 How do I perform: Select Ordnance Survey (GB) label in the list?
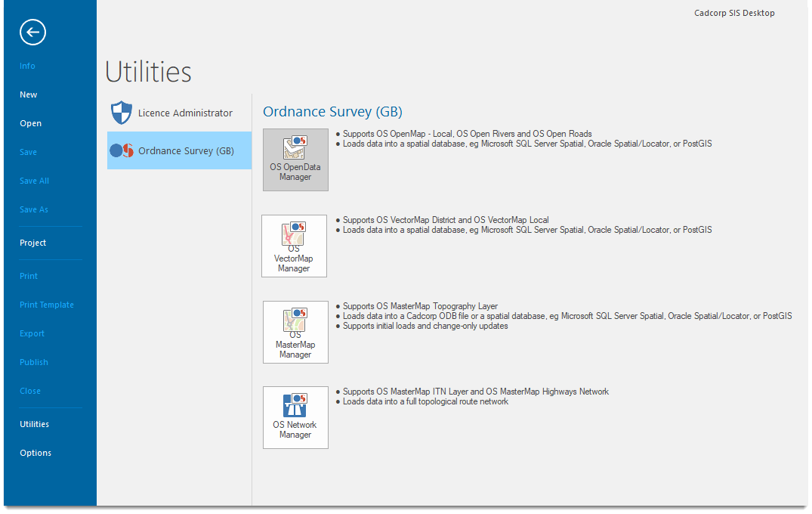click(186, 150)
